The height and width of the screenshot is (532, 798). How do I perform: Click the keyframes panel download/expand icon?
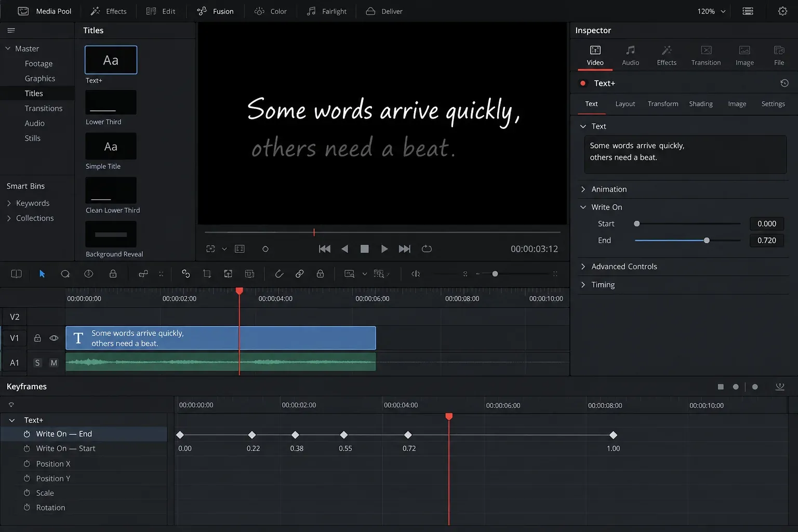tap(780, 387)
